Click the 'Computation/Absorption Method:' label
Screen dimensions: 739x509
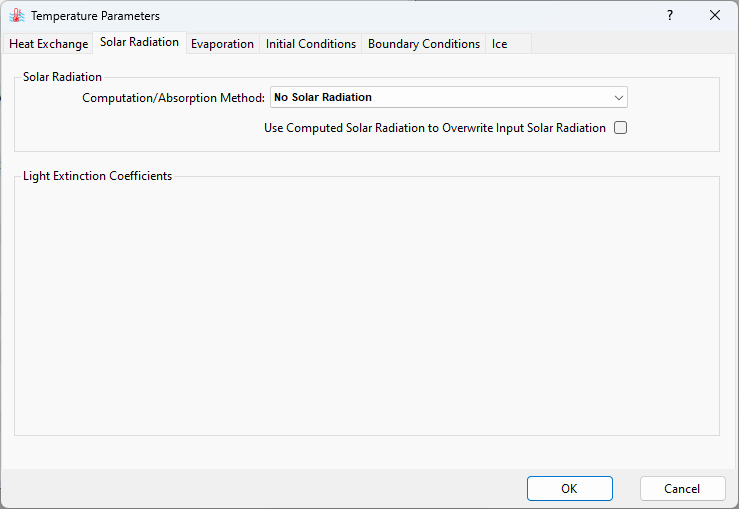pos(173,98)
